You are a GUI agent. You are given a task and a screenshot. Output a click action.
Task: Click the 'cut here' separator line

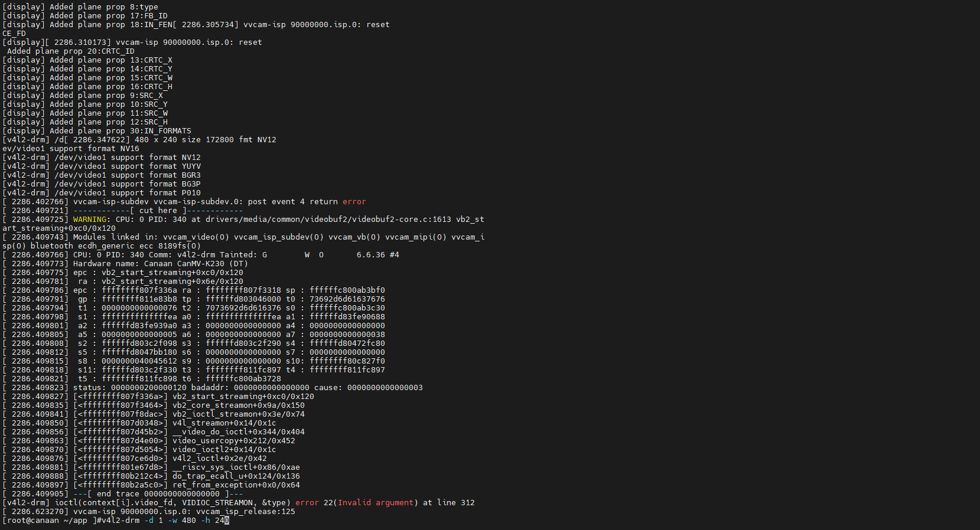pos(158,211)
